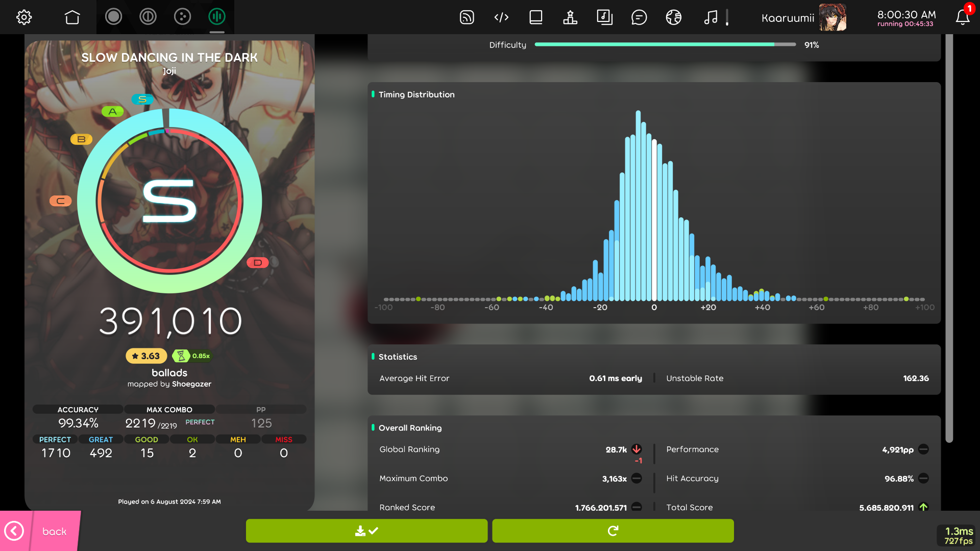The width and height of the screenshot is (980, 551).
Task: Click the PERFECT count 1710
Action: [56, 453]
